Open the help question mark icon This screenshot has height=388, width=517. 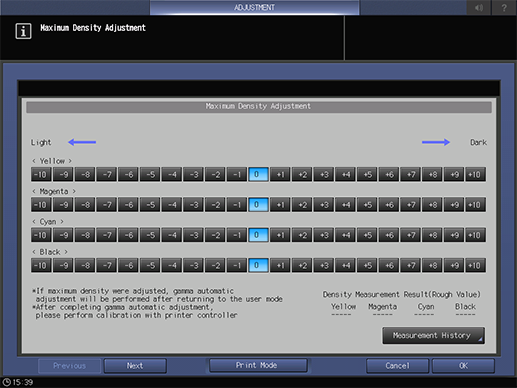pos(504,7)
